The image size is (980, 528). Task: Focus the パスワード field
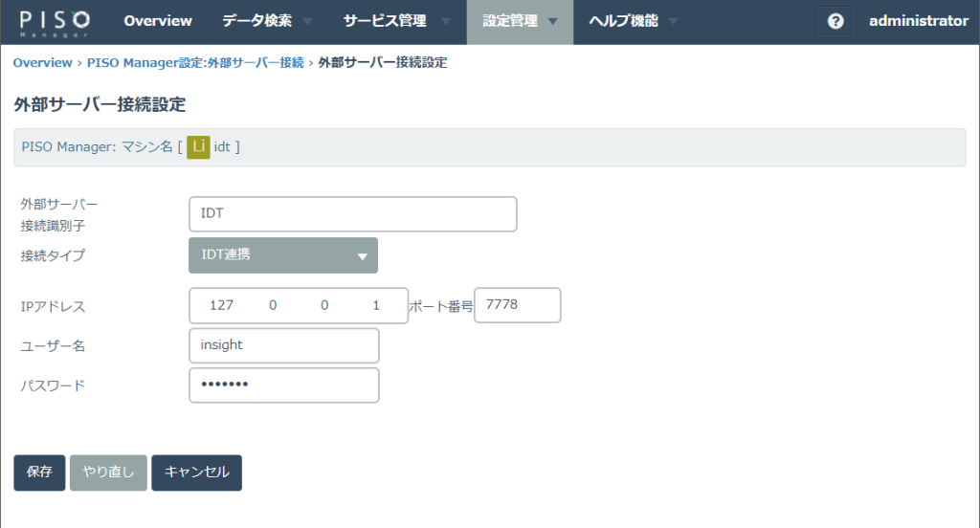[283, 385]
